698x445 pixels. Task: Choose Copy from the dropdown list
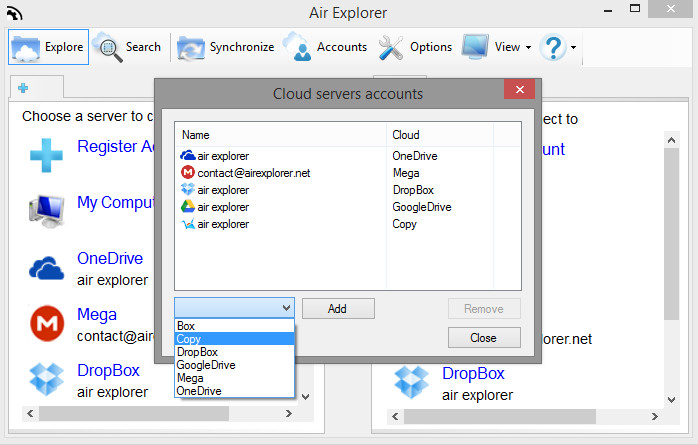coord(235,339)
